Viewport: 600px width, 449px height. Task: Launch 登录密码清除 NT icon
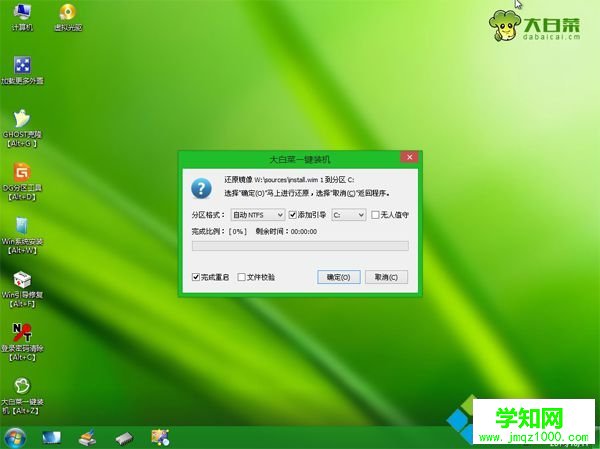pyautogui.click(x=22, y=343)
